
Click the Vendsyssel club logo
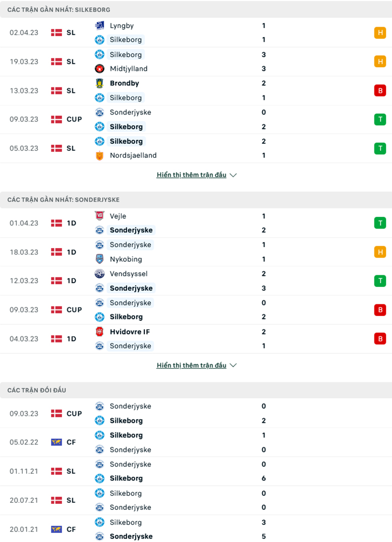click(99, 274)
